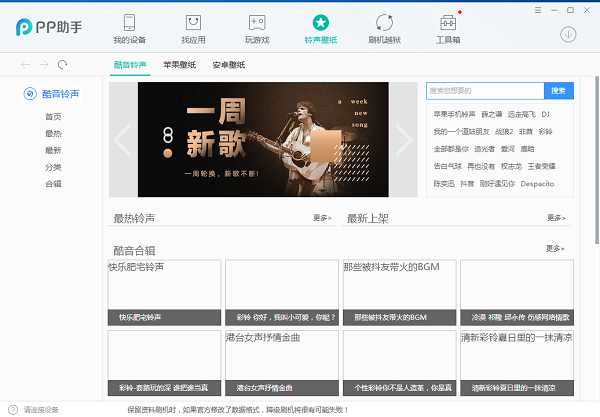
Task: Open the 那些被抖友带火的BGM album card
Action: [x=399, y=293]
